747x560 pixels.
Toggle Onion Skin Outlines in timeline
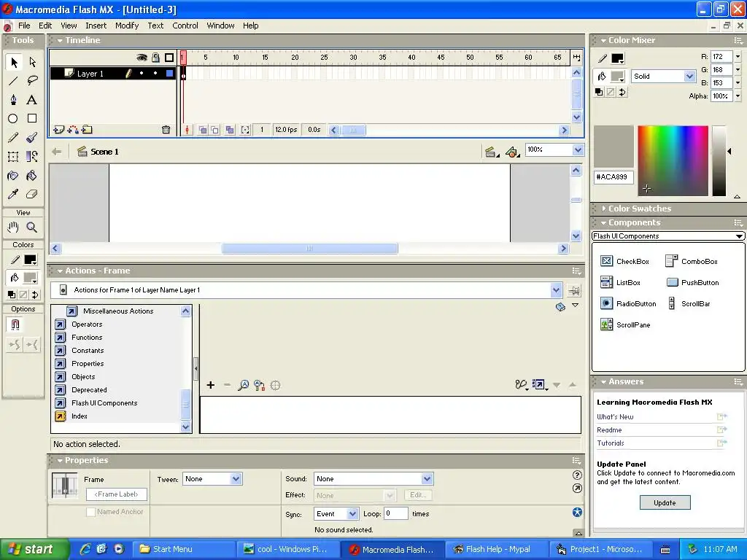tap(215, 130)
